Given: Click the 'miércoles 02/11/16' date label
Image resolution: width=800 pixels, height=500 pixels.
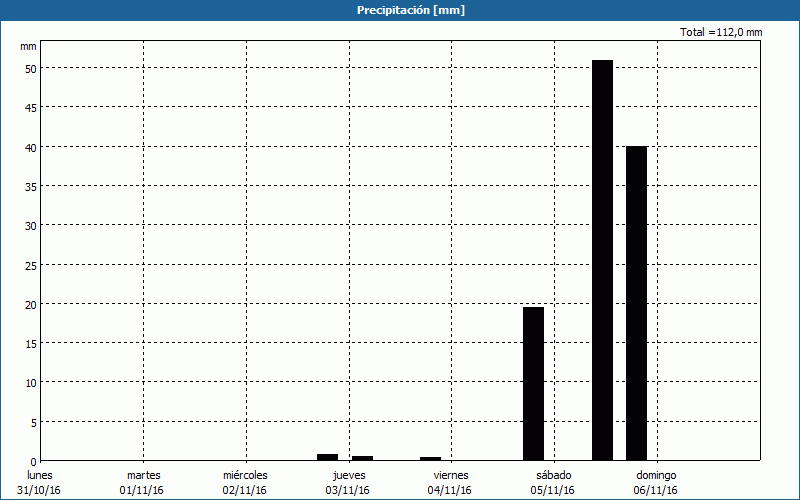Looking at the screenshot, I should click(x=245, y=483).
